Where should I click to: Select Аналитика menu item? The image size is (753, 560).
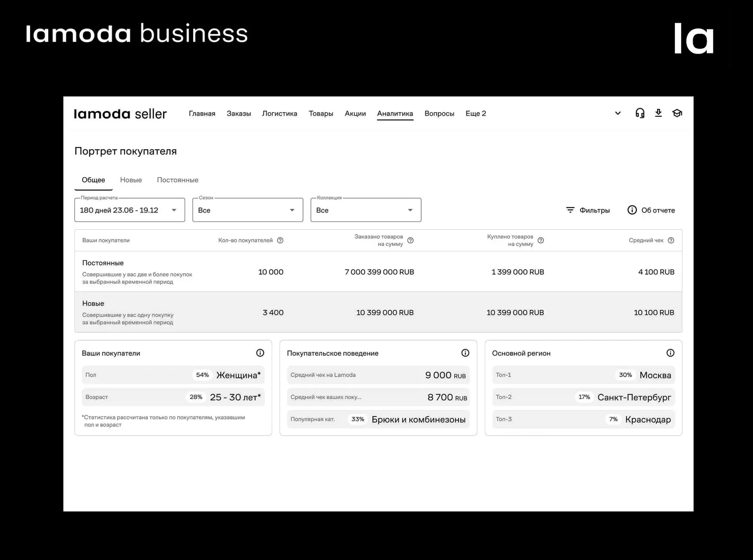click(395, 114)
